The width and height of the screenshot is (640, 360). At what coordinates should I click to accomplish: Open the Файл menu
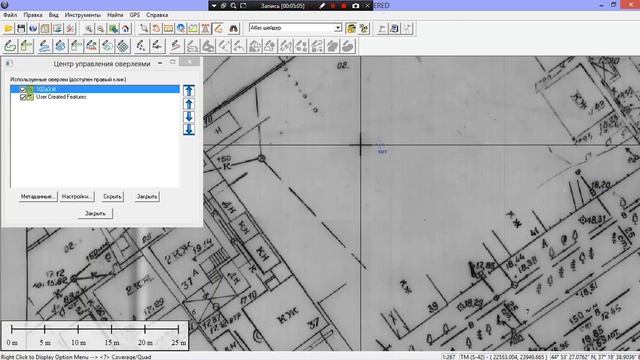pyautogui.click(x=10, y=15)
